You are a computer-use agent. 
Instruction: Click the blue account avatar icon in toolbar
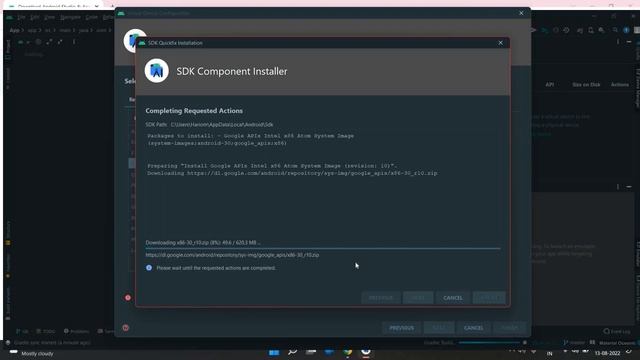click(626, 30)
